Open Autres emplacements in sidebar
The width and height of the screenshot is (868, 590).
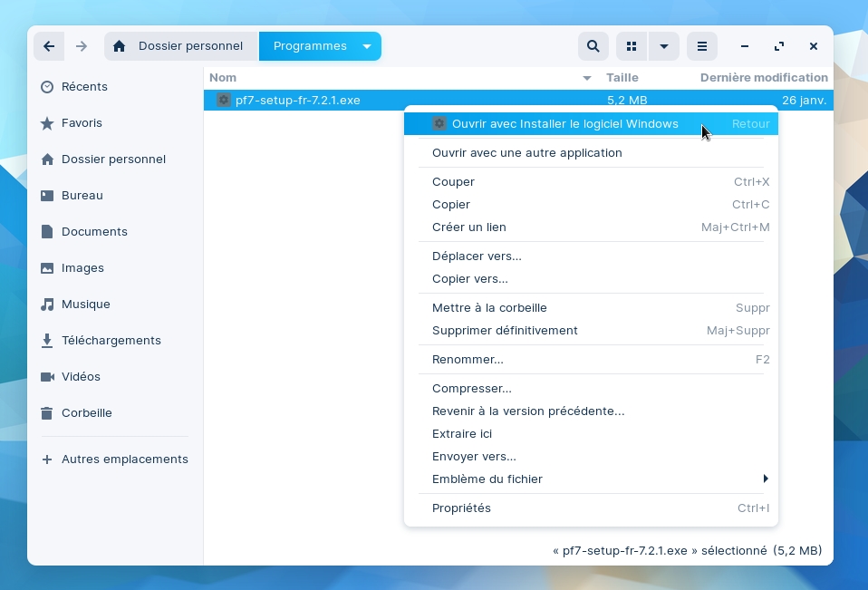124,459
